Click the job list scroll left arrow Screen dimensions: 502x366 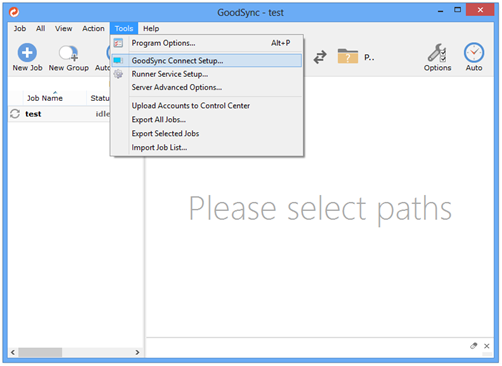pos(13,352)
